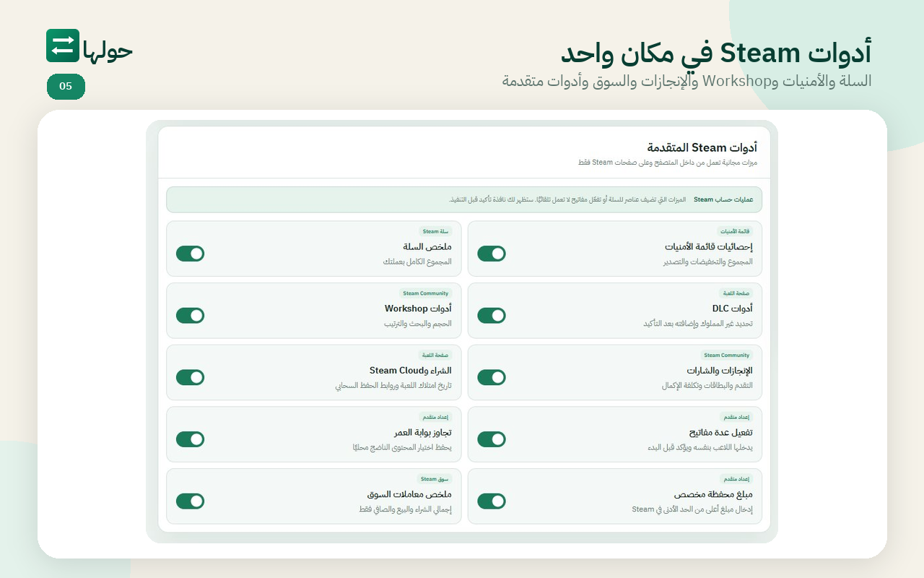Image resolution: width=924 pixels, height=578 pixels.
Task: Click the إعداد متقدم tag above تجاوز بوابة العمر
Action: (x=435, y=417)
